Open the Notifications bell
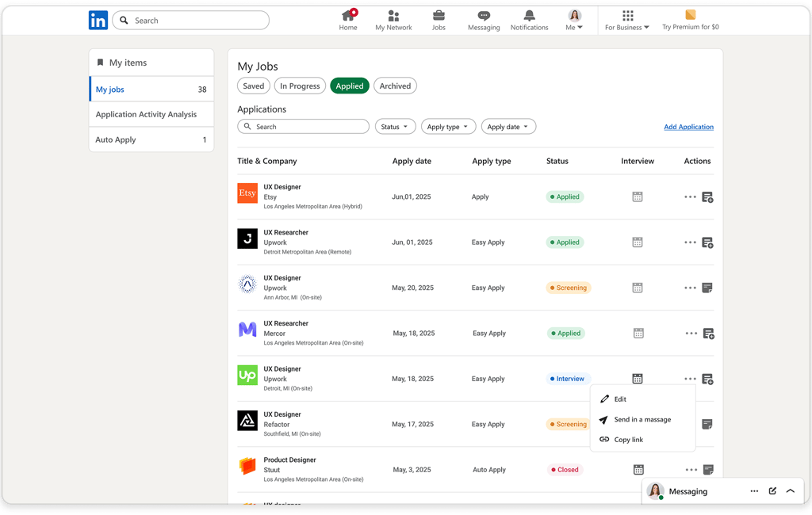Image resolution: width=812 pixels, height=515 pixels. 529,15
